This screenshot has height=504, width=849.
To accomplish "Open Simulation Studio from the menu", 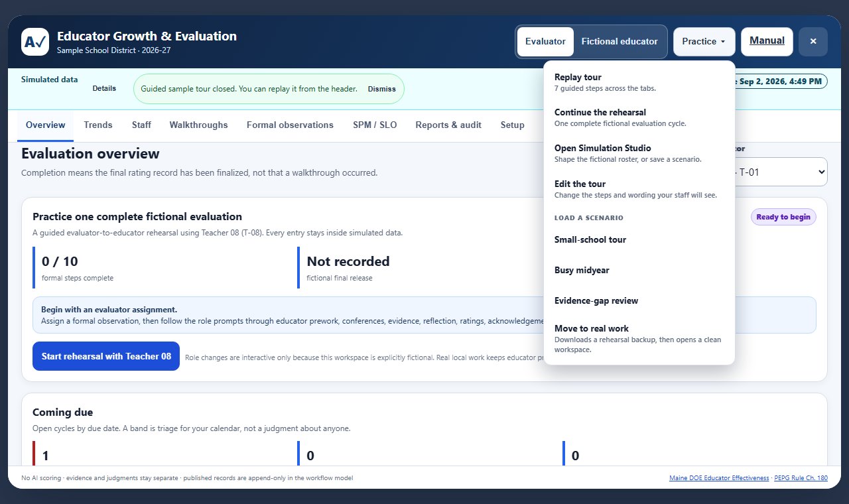I will (639, 153).
